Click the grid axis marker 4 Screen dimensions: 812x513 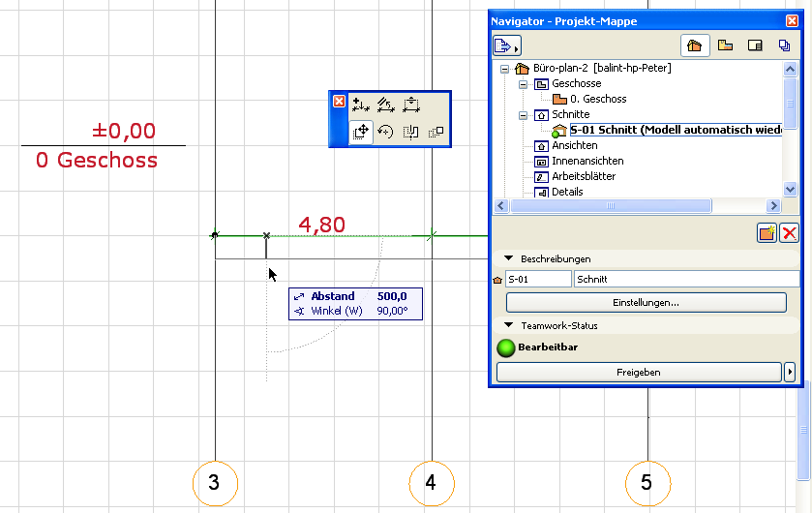(x=432, y=484)
